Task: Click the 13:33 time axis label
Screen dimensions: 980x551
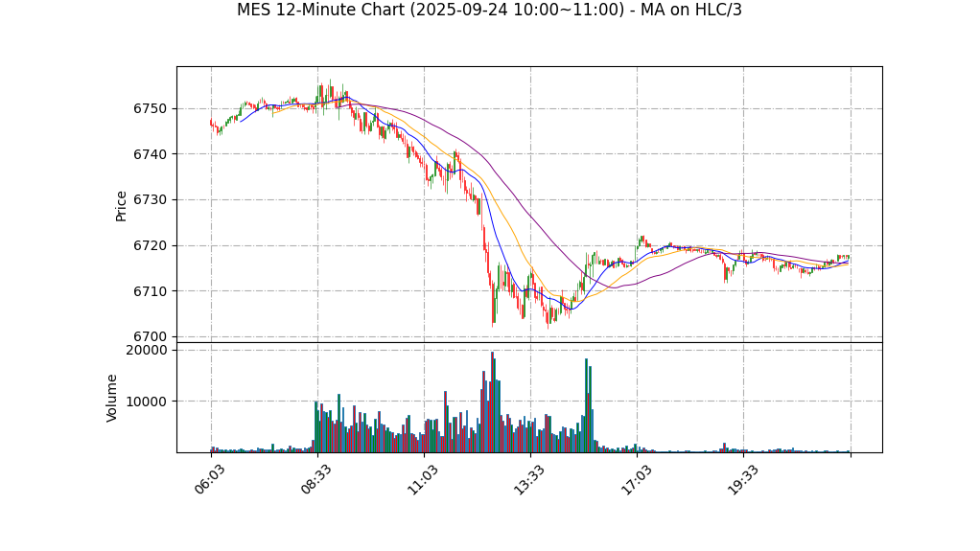Action: (x=528, y=480)
